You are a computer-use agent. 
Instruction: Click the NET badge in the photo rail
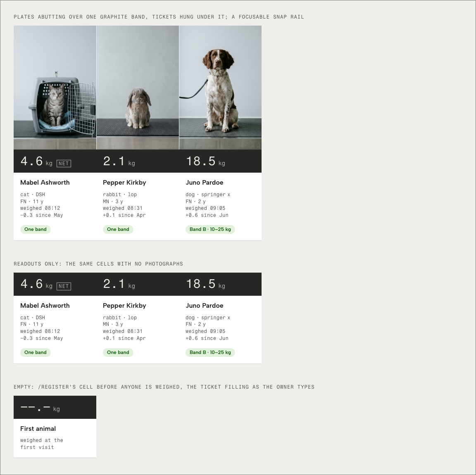pos(64,164)
